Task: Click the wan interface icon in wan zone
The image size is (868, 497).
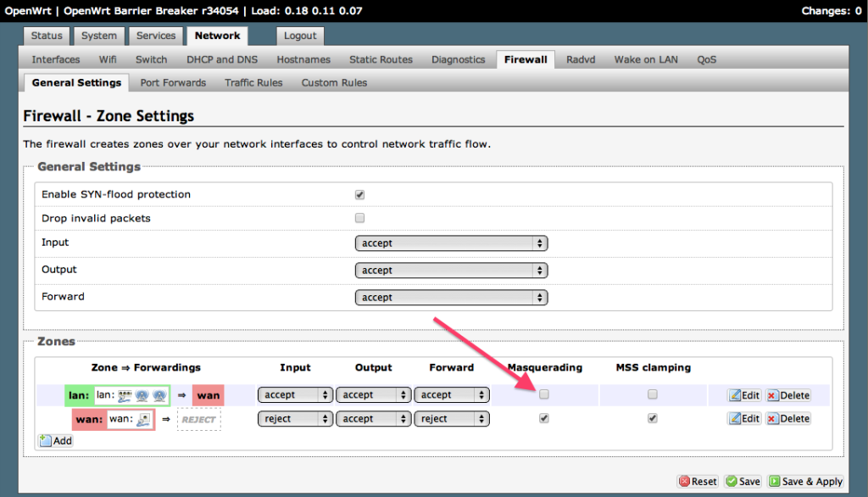Action: 143,419
